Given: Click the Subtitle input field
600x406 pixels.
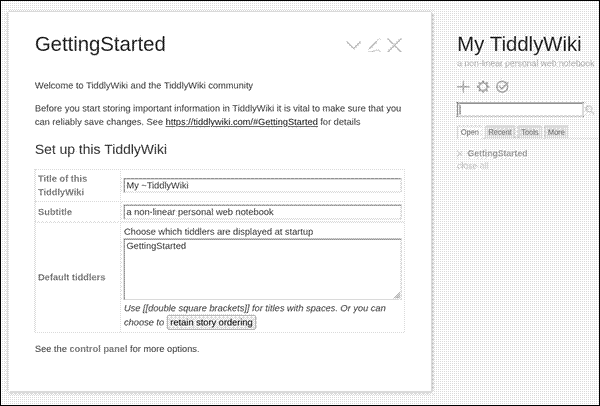Looking at the screenshot, I should 262,212.
